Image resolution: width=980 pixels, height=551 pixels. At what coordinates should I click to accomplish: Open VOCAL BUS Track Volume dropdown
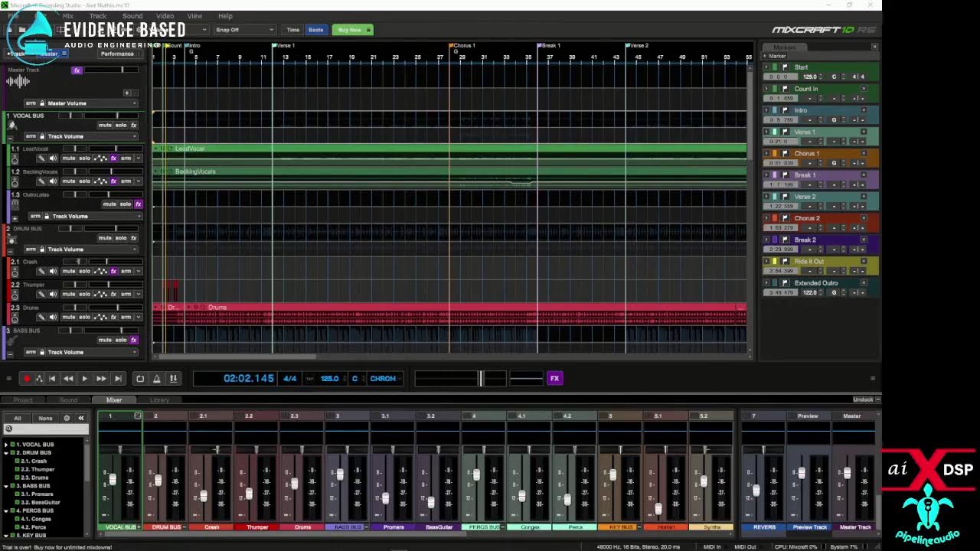[x=93, y=136]
